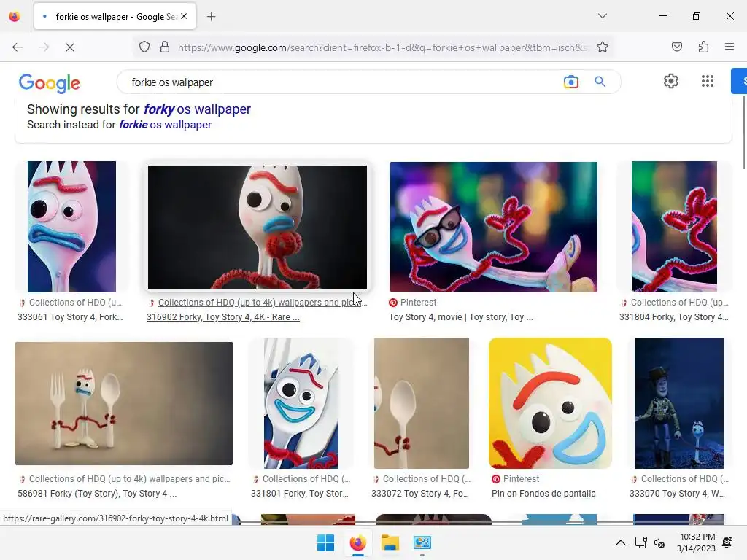Click the padlock site info icon
Image resolution: width=747 pixels, height=560 pixels.
click(165, 47)
